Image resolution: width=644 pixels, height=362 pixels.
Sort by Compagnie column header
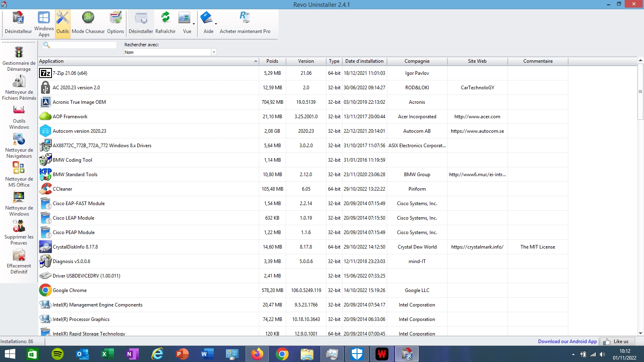pyautogui.click(x=417, y=61)
